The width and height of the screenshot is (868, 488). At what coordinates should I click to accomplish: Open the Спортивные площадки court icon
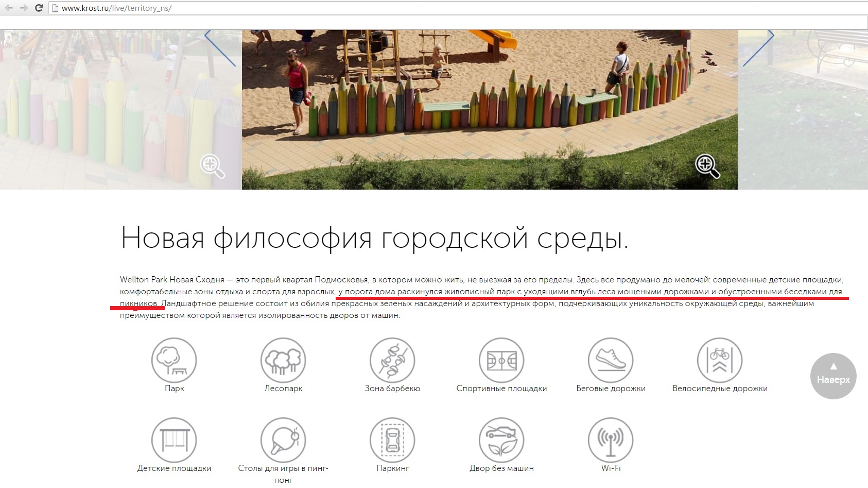501,360
